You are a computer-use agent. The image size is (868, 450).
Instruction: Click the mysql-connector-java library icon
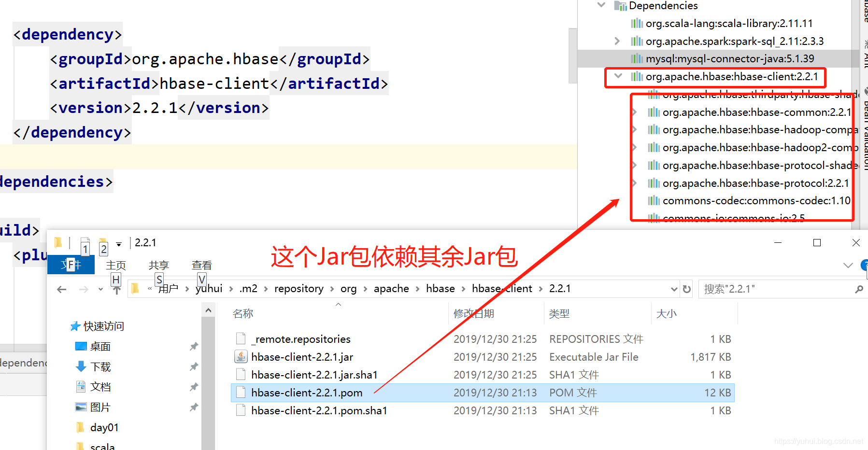coord(637,59)
